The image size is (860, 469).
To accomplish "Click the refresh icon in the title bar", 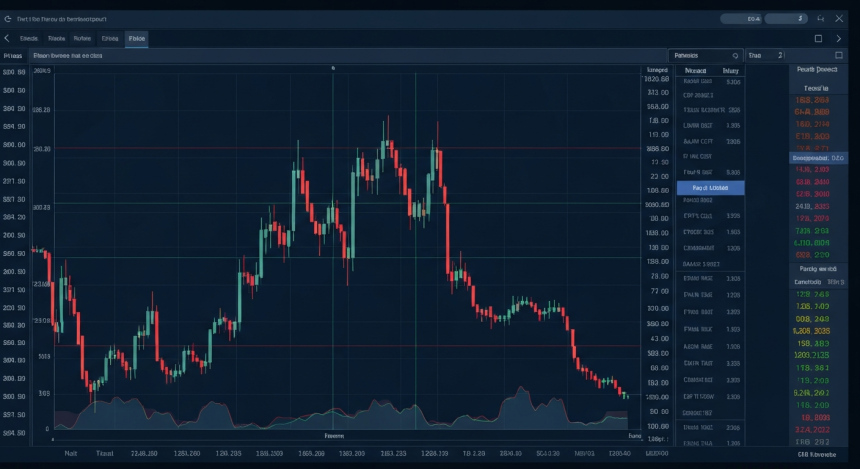I will pyautogui.click(x=9, y=18).
